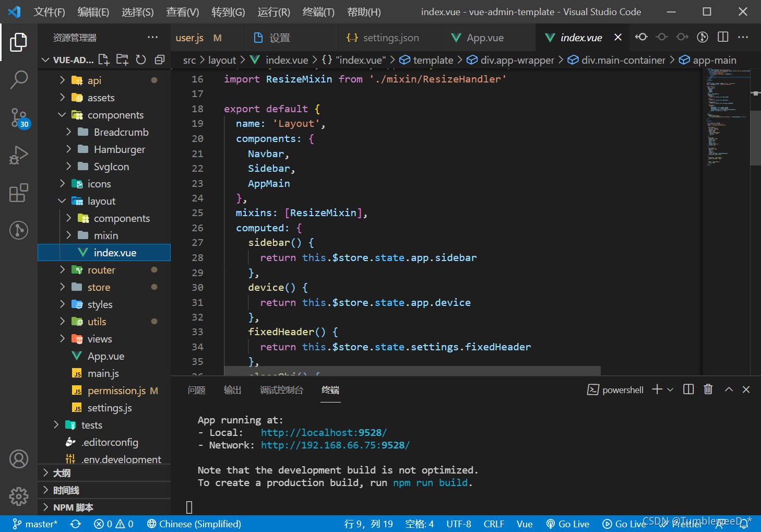Collapse all folders in explorer

pyautogui.click(x=160, y=60)
